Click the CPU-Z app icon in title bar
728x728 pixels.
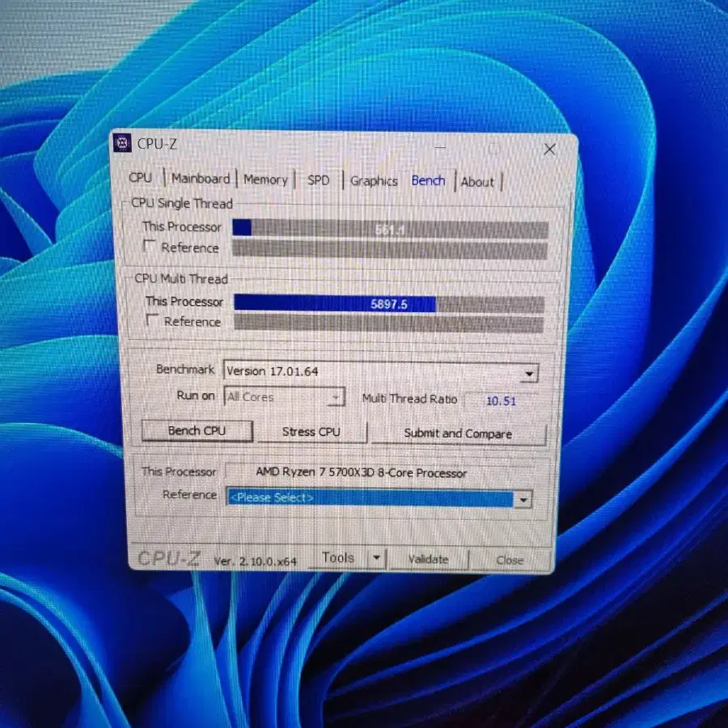click(x=123, y=143)
